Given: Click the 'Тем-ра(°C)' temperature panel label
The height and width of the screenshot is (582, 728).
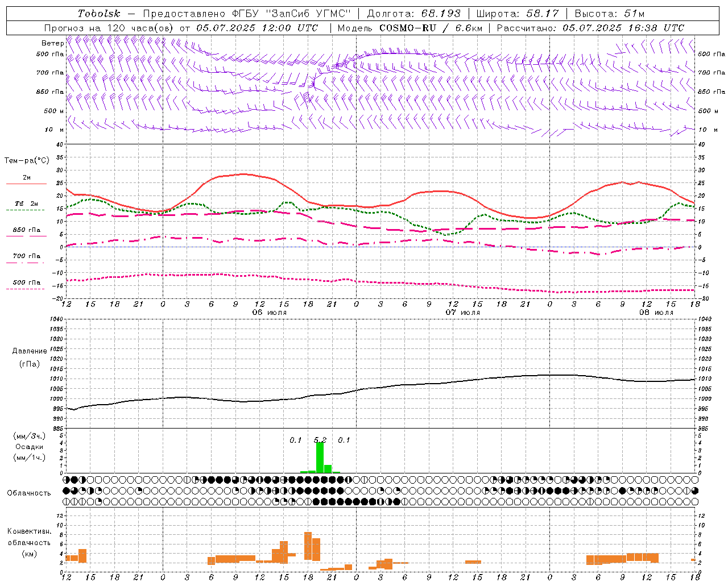Looking at the screenshot, I should tap(27, 161).
